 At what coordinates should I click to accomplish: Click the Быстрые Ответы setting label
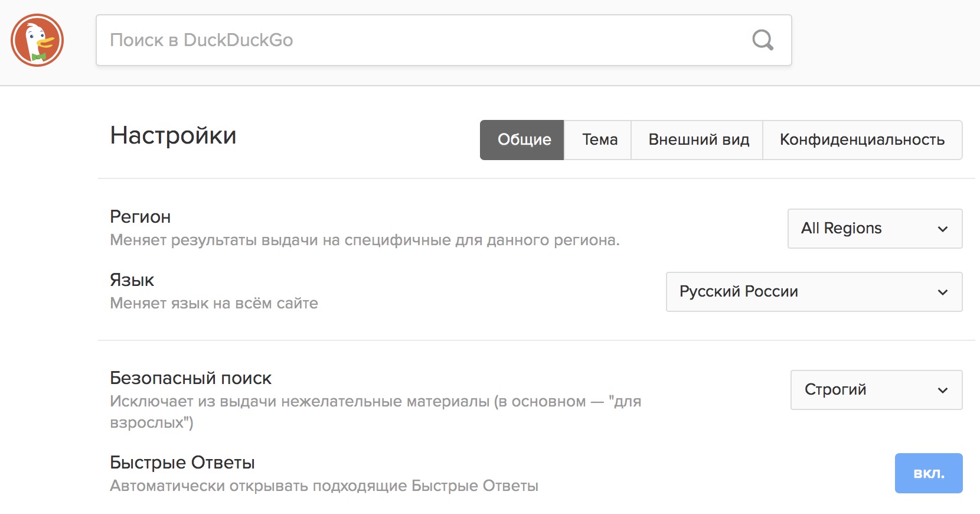point(182,463)
